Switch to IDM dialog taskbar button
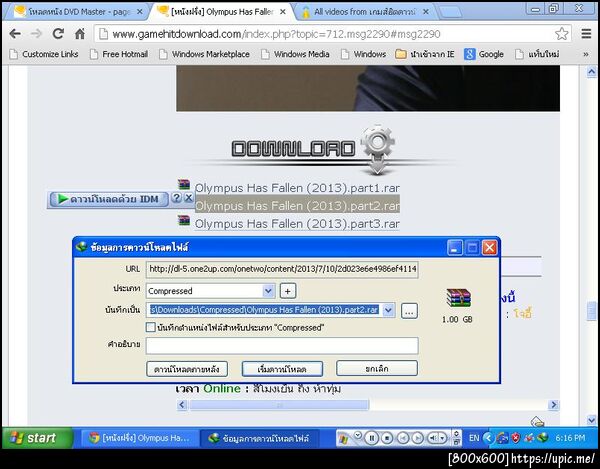 (259, 438)
